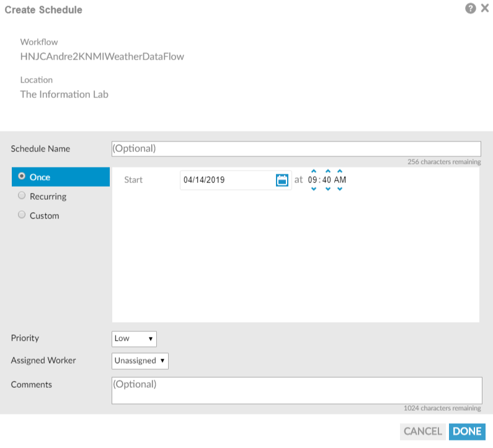Open the Assigned Worker dropdown
Image resolution: width=493 pixels, height=448 pixels.
click(x=140, y=361)
